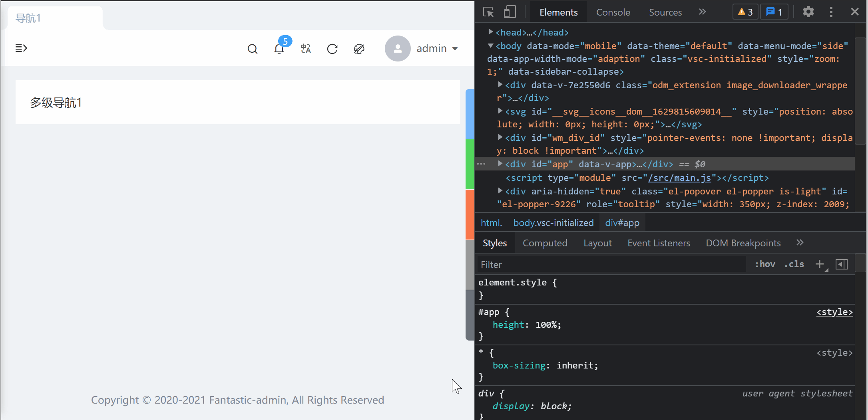Select div#app in breadcrumb

coord(622,223)
